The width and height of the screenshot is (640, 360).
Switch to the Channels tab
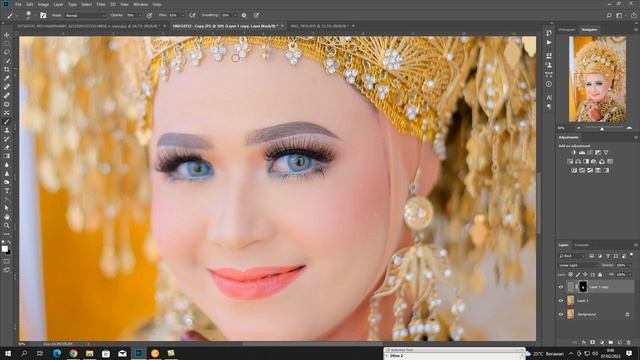tap(582, 245)
